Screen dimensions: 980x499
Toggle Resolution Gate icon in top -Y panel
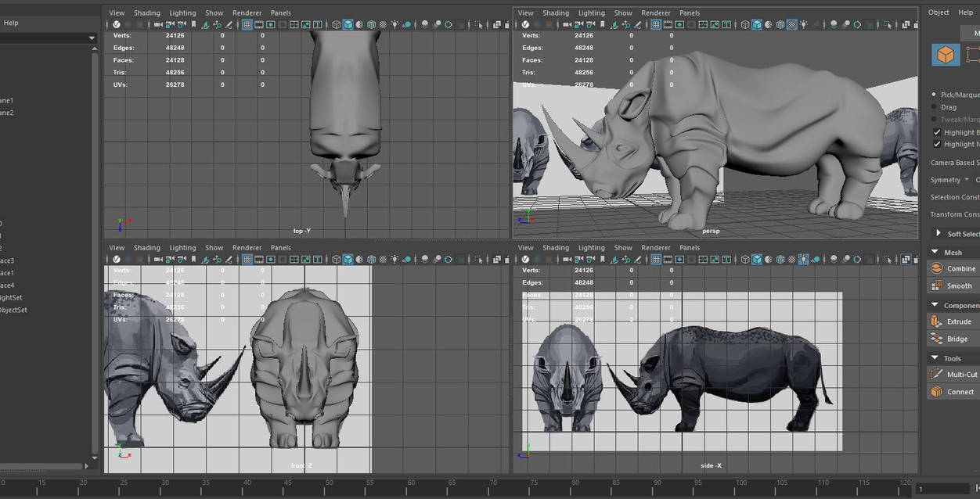click(271, 24)
